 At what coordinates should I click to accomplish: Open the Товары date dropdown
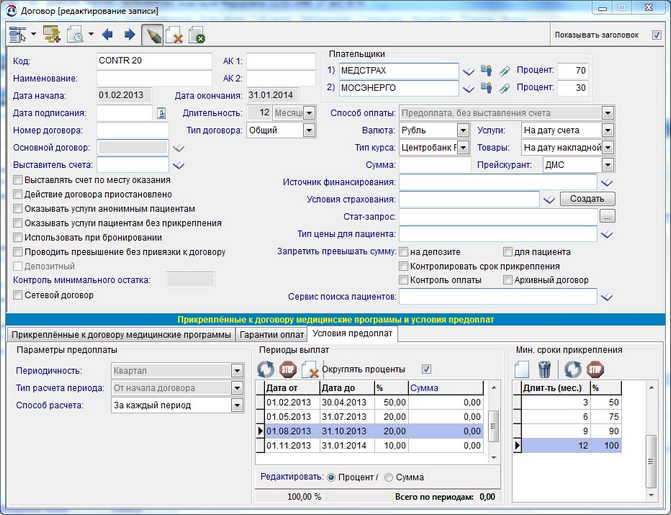coord(607,148)
